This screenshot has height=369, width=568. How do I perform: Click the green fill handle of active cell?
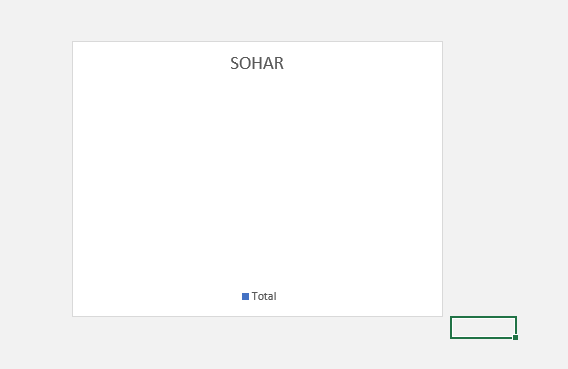point(515,337)
